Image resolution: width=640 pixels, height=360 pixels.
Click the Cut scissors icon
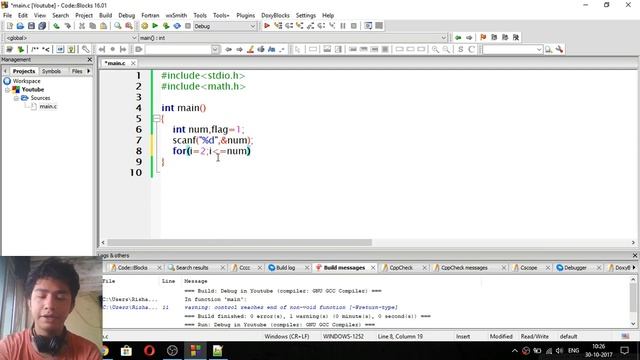(82, 26)
